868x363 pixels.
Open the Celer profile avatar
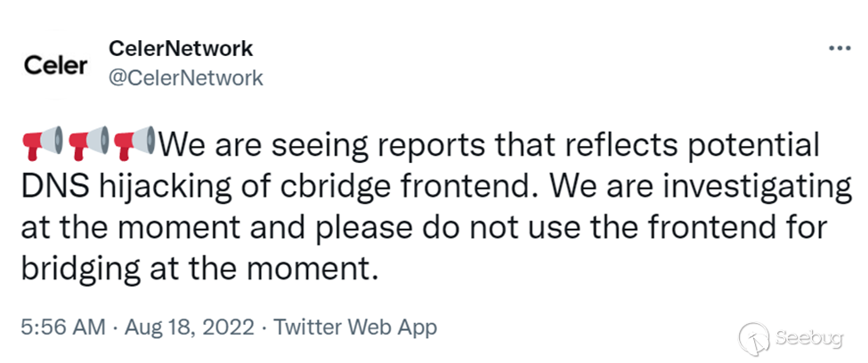pos(55,66)
